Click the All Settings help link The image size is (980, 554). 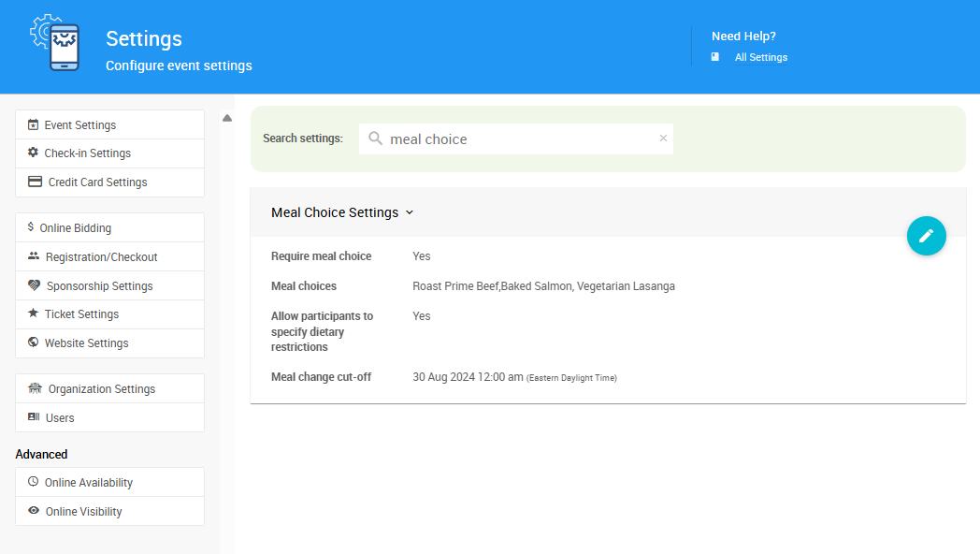760,57
